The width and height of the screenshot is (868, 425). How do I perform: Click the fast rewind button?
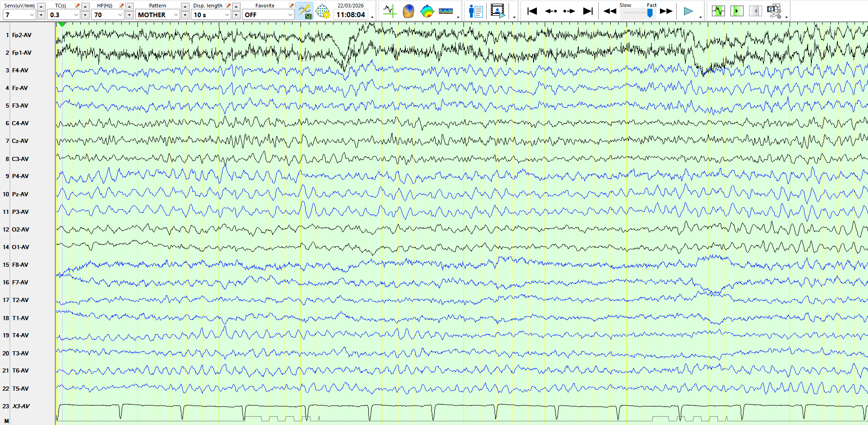click(x=610, y=11)
